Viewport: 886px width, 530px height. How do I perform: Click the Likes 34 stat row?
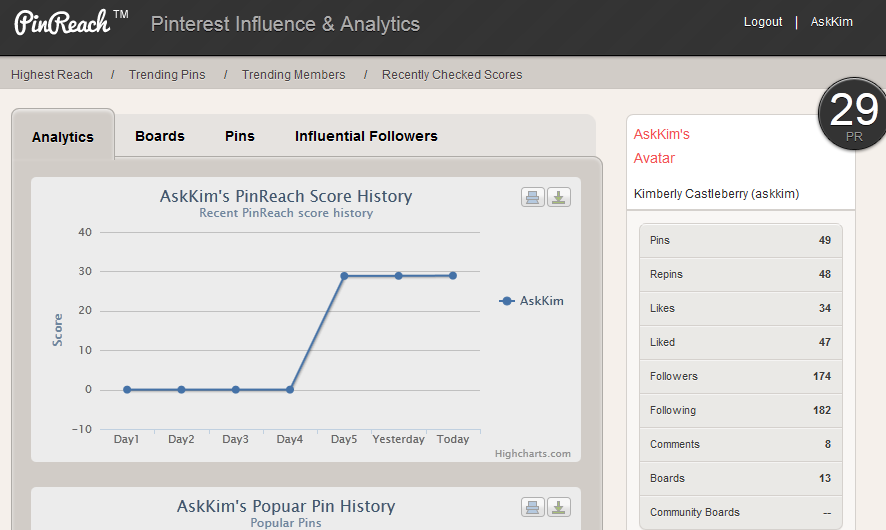tap(741, 309)
